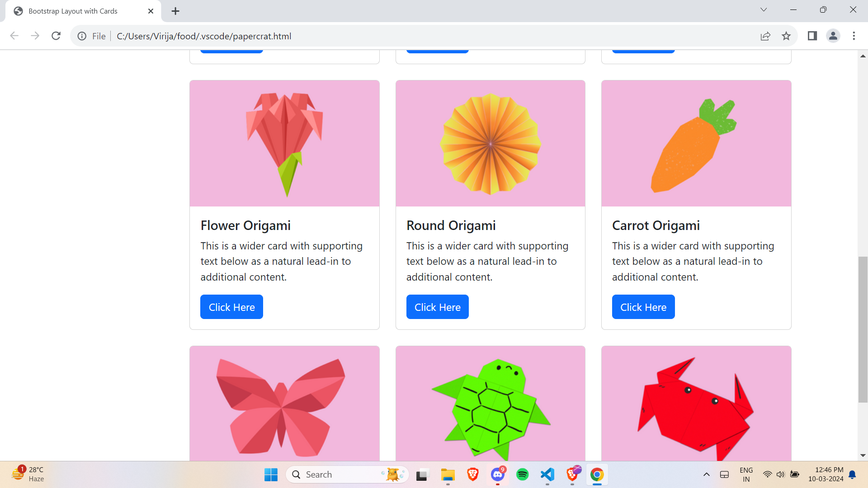Bookmark this page with the star icon
The image size is (868, 488).
[786, 36]
